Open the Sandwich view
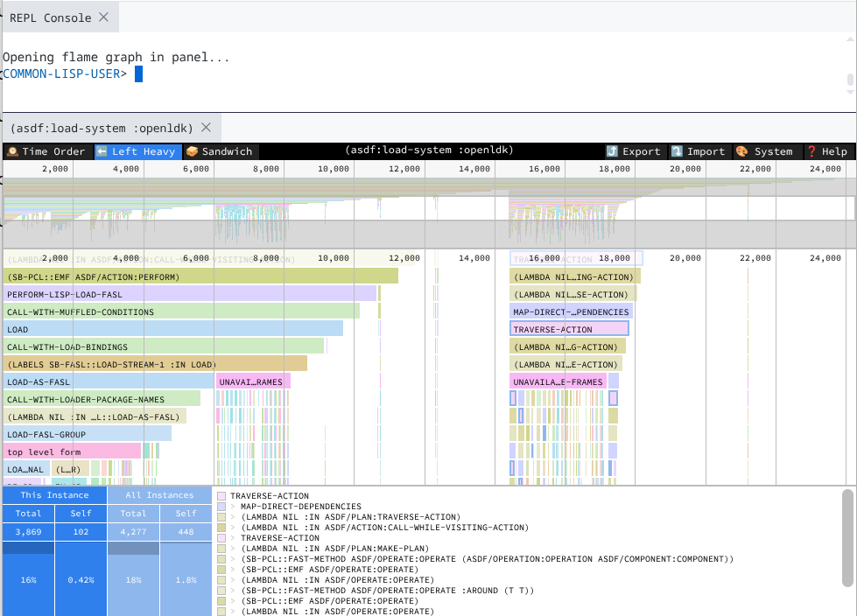The width and height of the screenshot is (857, 616). (219, 151)
